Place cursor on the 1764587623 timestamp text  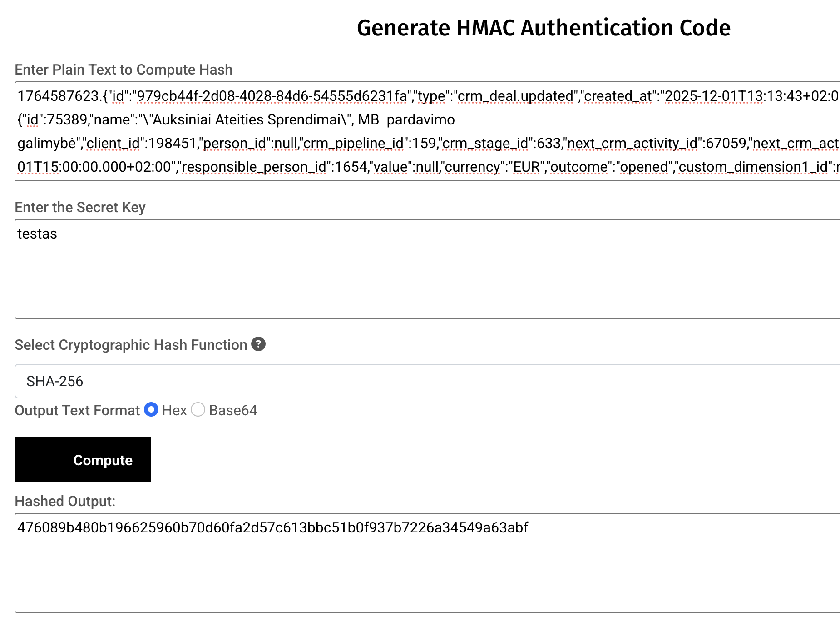tap(58, 96)
